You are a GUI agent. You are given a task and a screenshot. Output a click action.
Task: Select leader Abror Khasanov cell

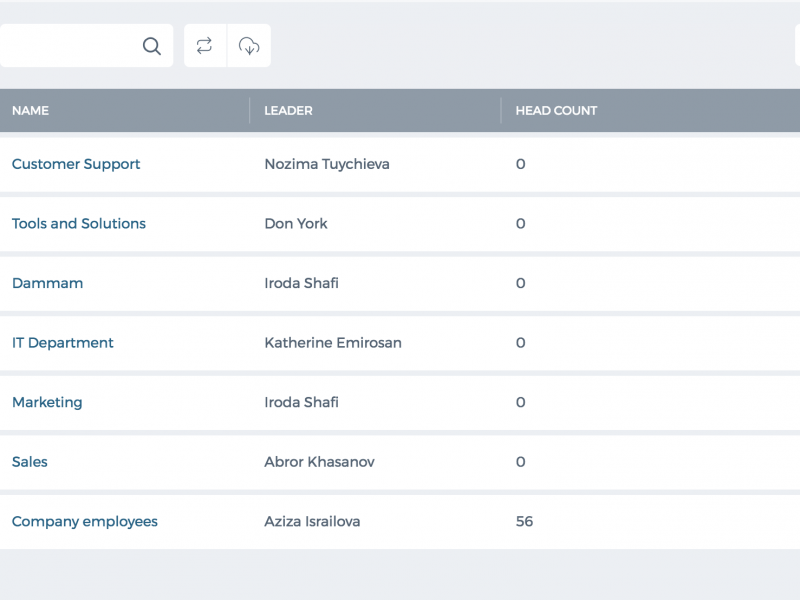pyautogui.click(x=319, y=462)
